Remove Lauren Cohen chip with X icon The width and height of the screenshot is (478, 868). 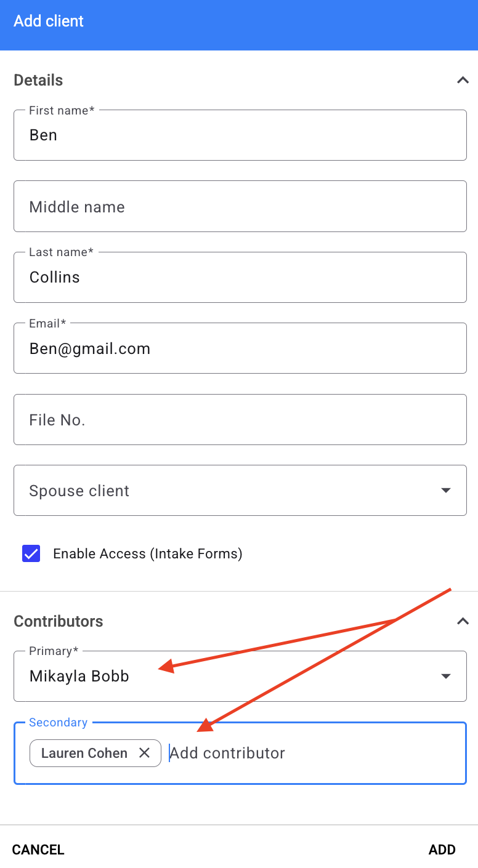[145, 753]
